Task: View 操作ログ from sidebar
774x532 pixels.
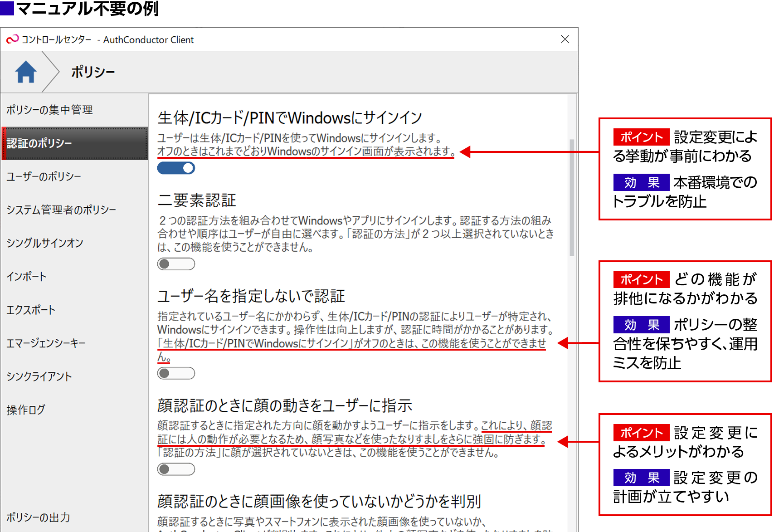Action: [x=26, y=410]
